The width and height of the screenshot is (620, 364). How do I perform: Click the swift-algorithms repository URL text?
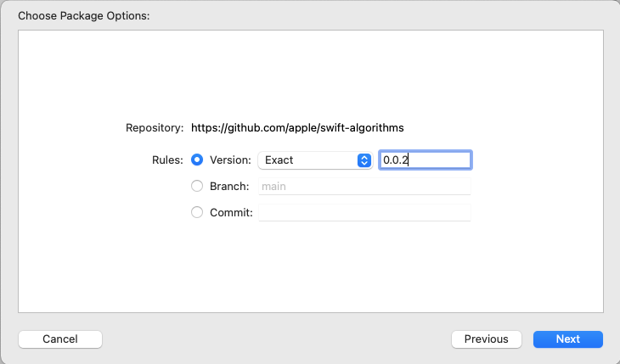(x=297, y=127)
